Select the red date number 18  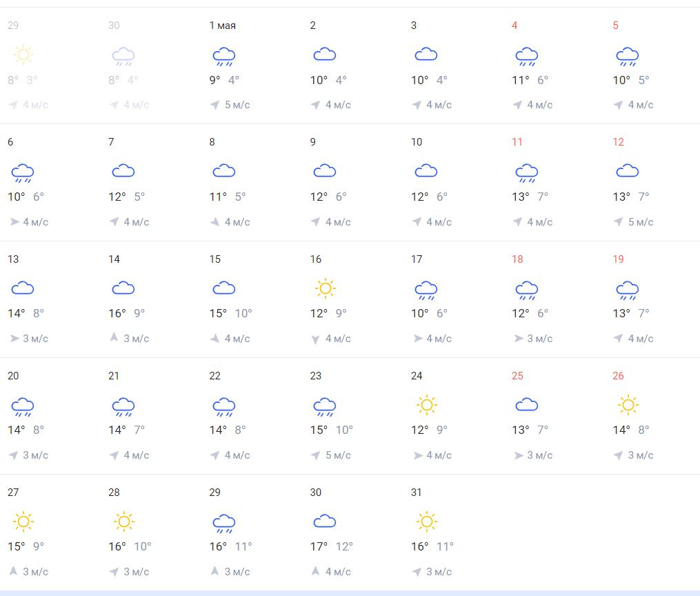(x=517, y=259)
